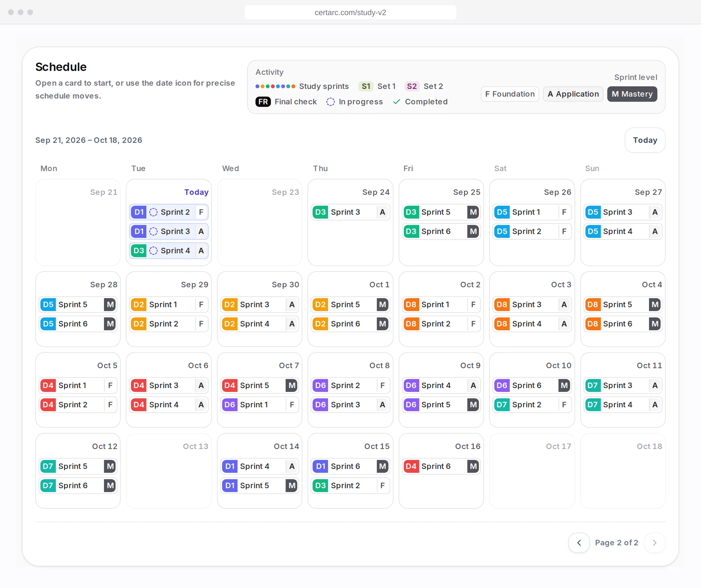The height and width of the screenshot is (588, 701).
Task: Click the S1 Set 1 legend badge
Action: click(x=366, y=86)
